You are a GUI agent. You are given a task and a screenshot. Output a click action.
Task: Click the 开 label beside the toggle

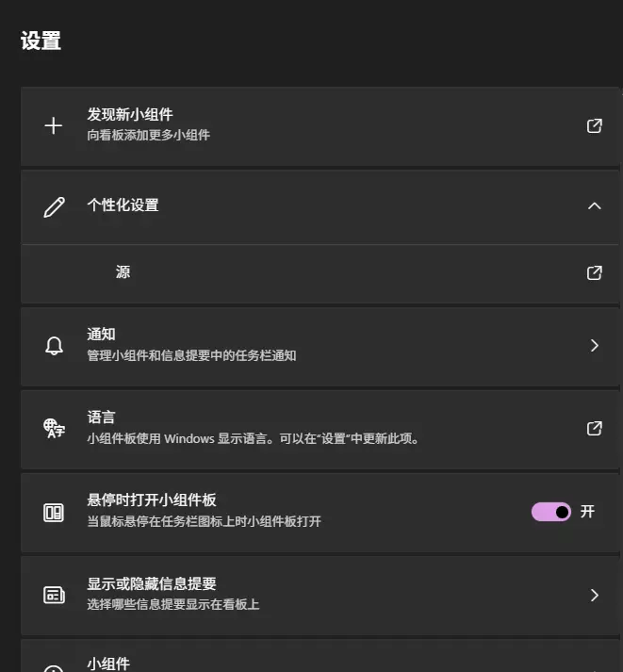pos(587,512)
